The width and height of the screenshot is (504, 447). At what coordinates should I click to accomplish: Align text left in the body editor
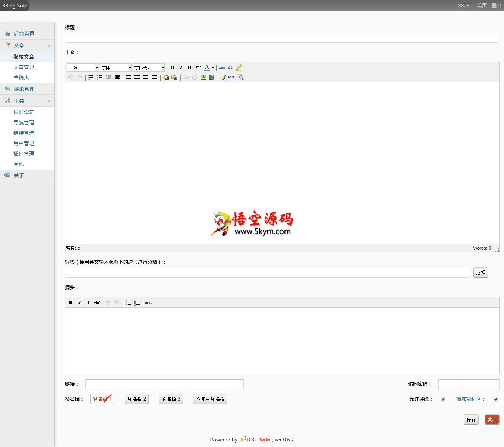(x=128, y=77)
